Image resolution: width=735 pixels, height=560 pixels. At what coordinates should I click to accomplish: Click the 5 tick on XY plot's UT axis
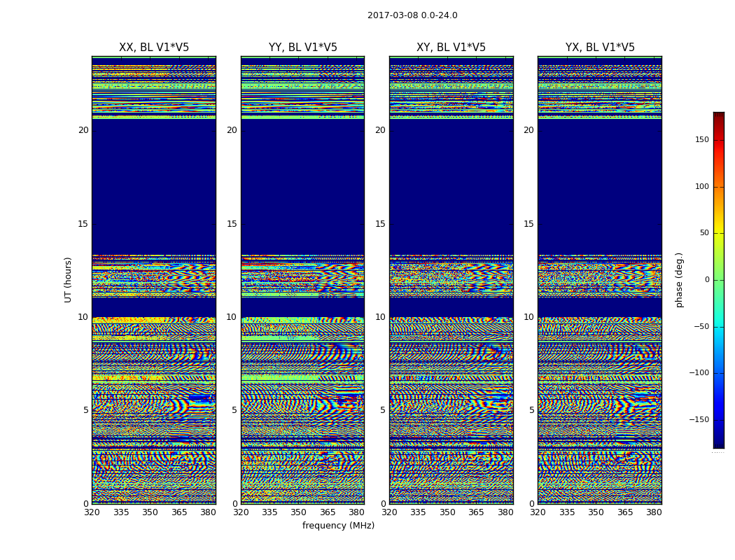click(x=383, y=410)
